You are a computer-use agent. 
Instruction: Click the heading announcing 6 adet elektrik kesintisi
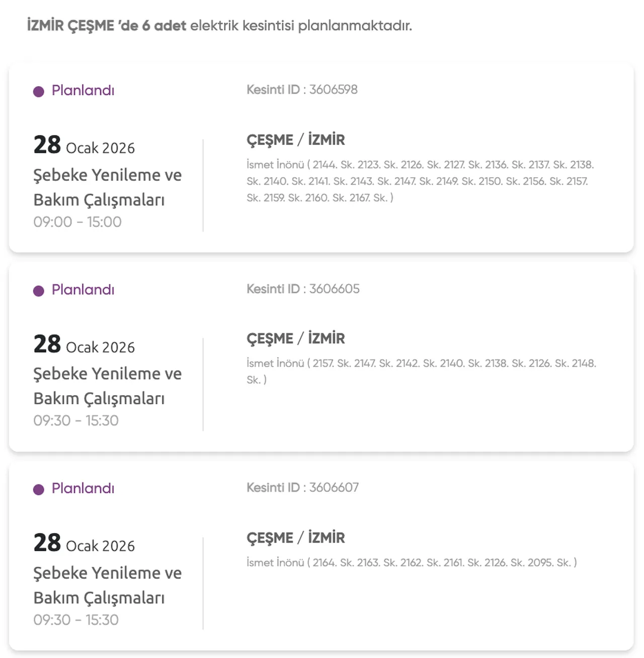point(219,25)
